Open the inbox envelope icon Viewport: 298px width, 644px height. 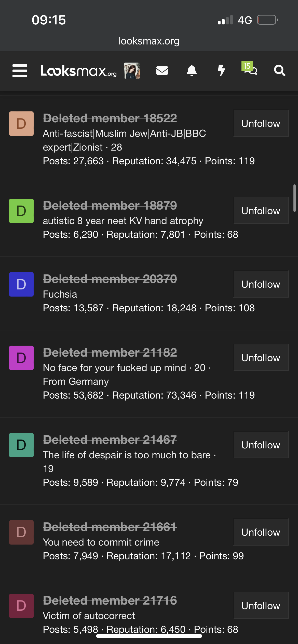click(162, 71)
